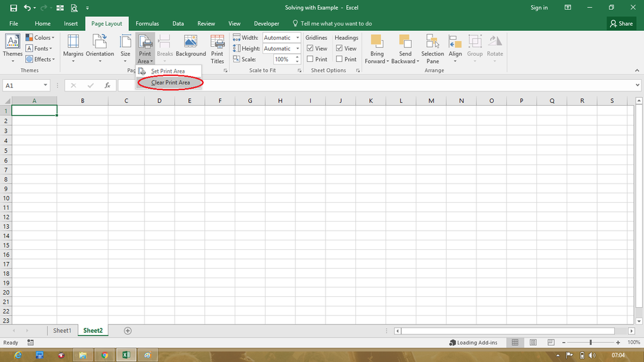Select row 10 header
644x362 pixels.
tap(6, 198)
